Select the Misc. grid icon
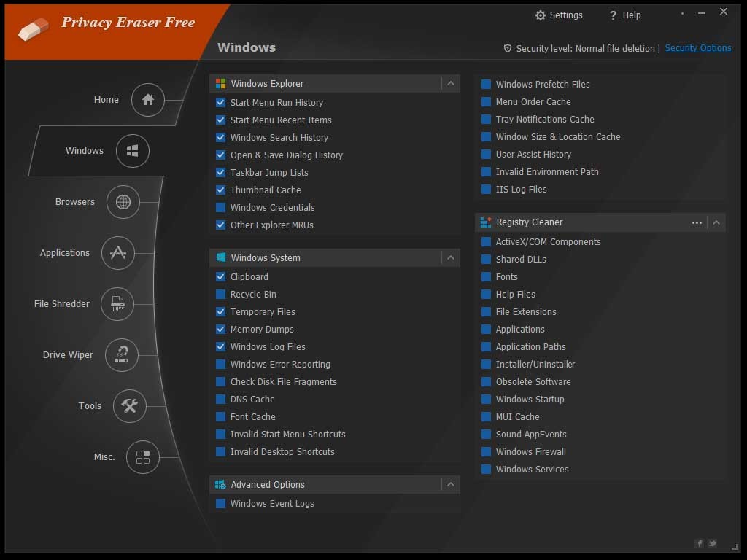This screenshot has width=747, height=560. [x=143, y=457]
